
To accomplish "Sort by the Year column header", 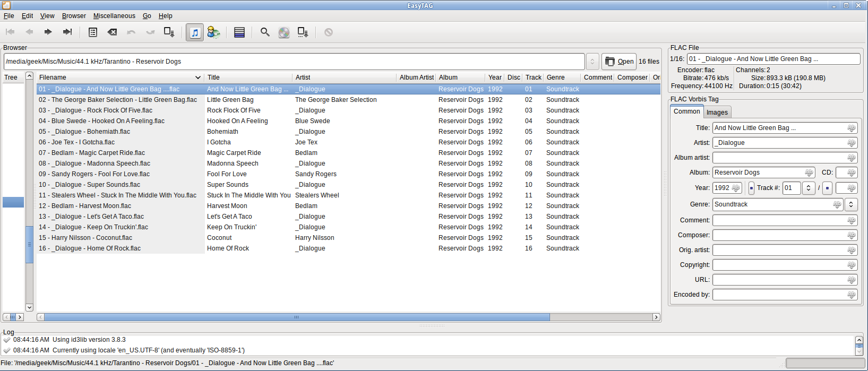I will (495, 77).
